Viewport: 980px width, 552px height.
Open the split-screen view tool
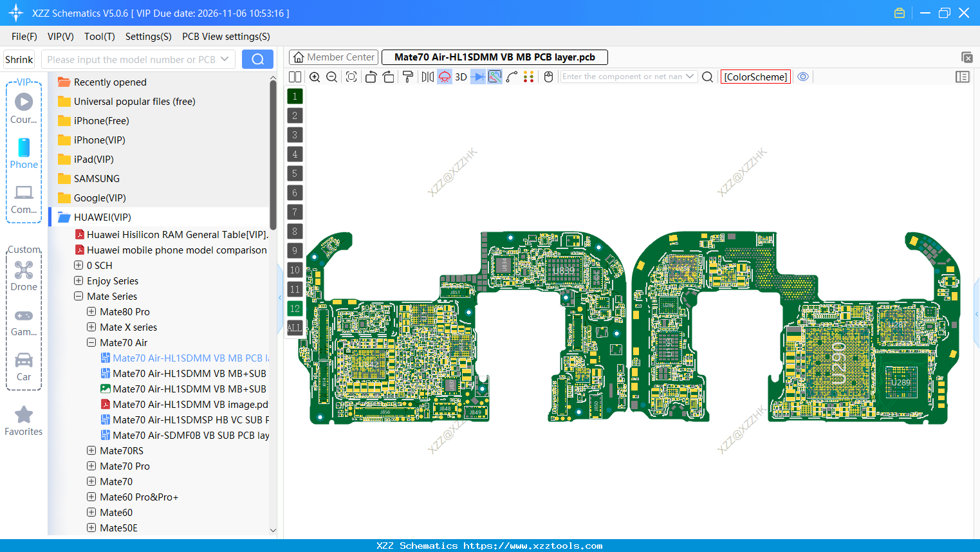click(x=295, y=77)
